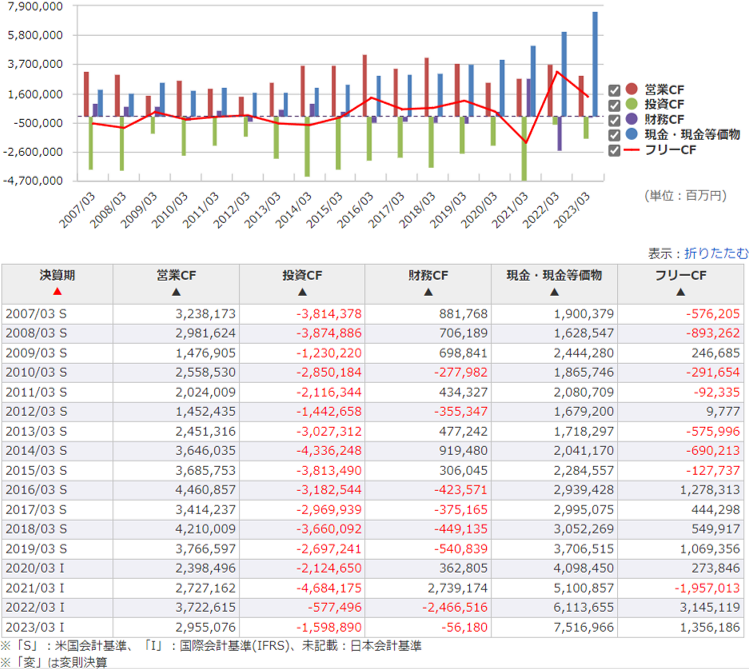Click sort arrow under 財務CF header
Viewport: 749px width, 669px height.
[x=428, y=292]
